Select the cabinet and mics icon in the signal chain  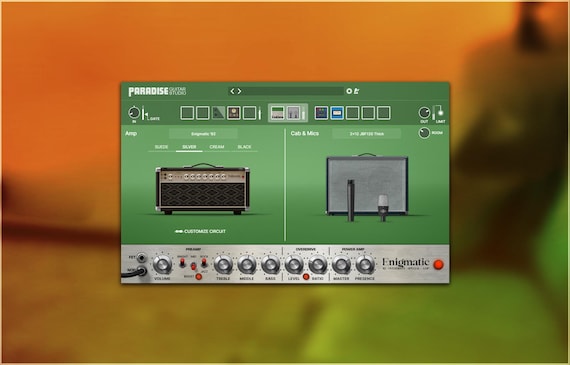pyautogui.click(x=293, y=113)
